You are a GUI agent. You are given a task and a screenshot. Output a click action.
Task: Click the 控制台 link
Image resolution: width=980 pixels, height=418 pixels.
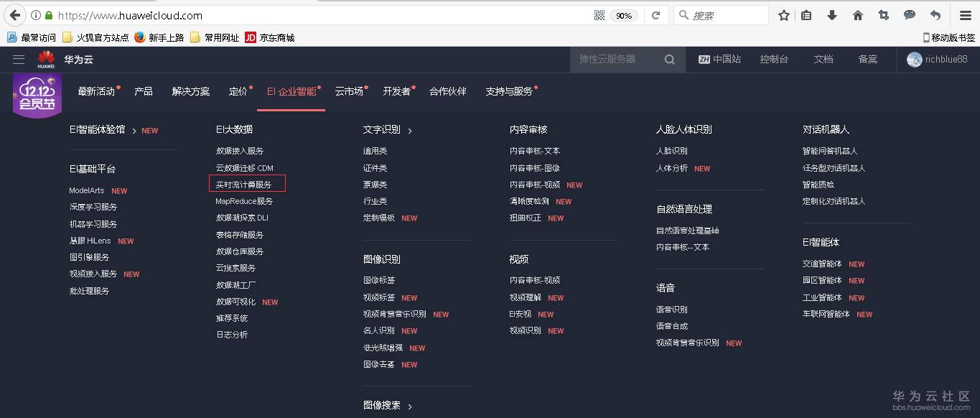click(x=774, y=60)
